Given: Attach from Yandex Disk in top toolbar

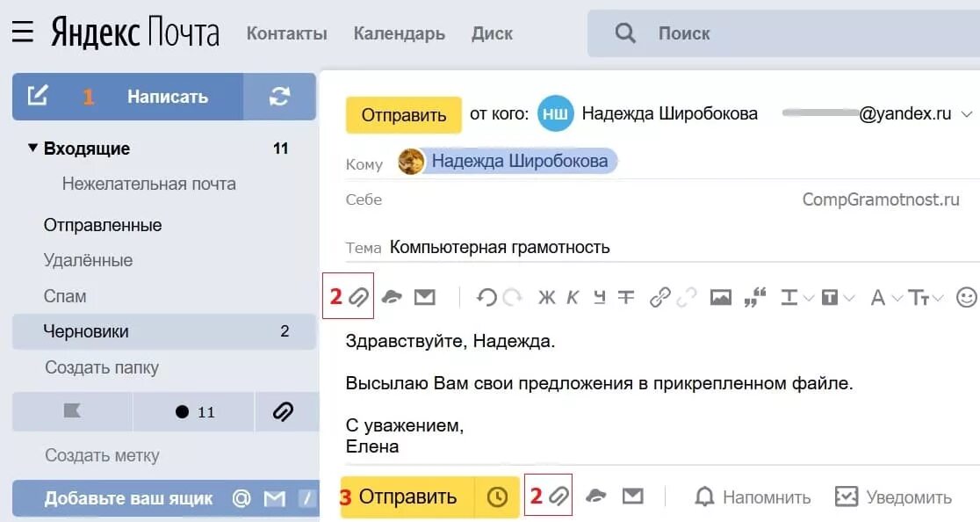Looking at the screenshot, I should (x=392, y=297).
